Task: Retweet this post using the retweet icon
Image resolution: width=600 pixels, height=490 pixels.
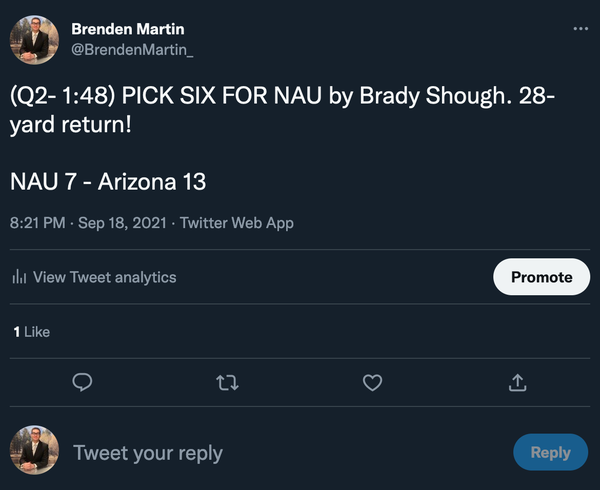Action: click(228, 382)
